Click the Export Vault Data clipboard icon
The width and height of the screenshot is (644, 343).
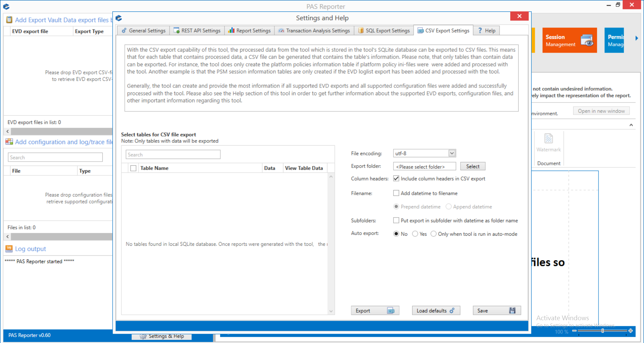[x=9, y=20]
